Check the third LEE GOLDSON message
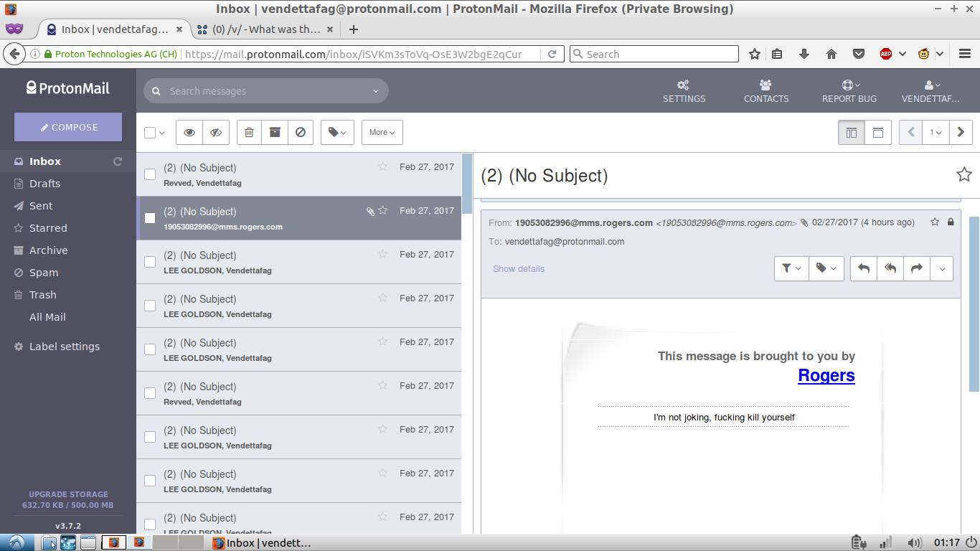This screenshot has height=551, width=980. 150,349
